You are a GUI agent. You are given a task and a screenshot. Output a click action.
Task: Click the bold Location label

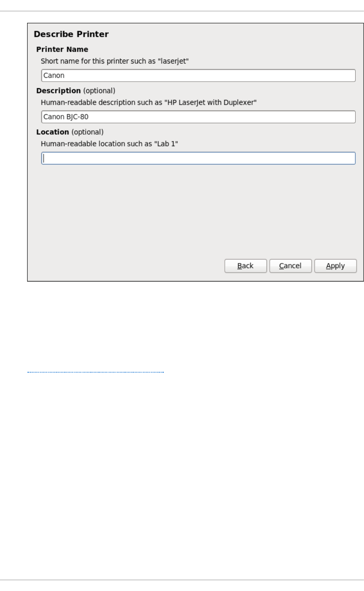click(52, 132)
